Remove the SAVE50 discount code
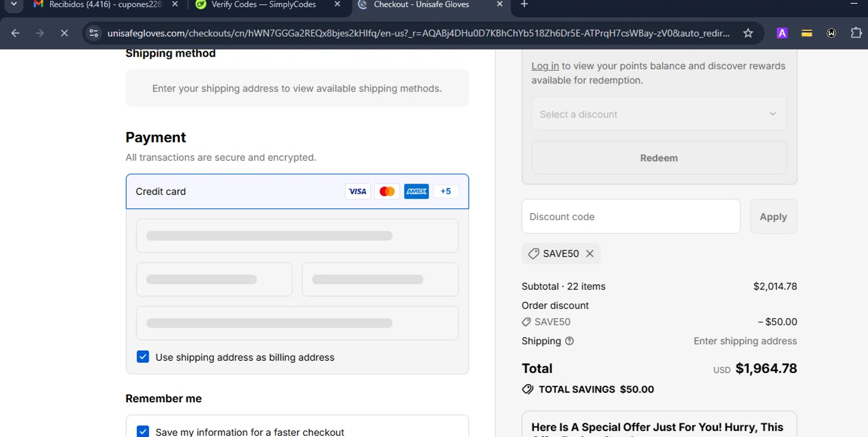 pos(590,254)
